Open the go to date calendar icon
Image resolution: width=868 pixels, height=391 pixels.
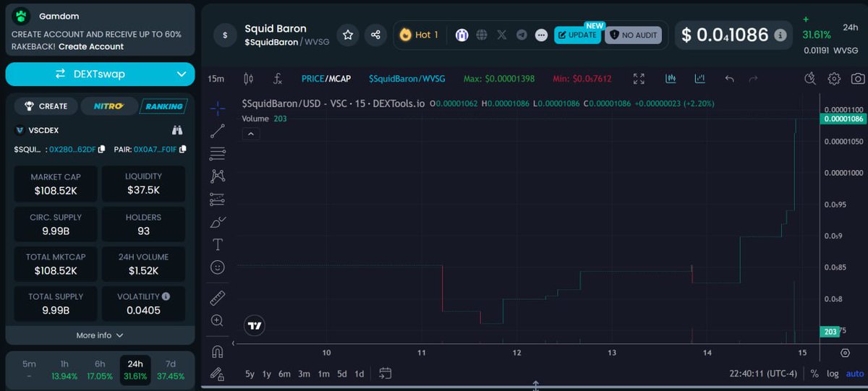[x=385, y=374]
